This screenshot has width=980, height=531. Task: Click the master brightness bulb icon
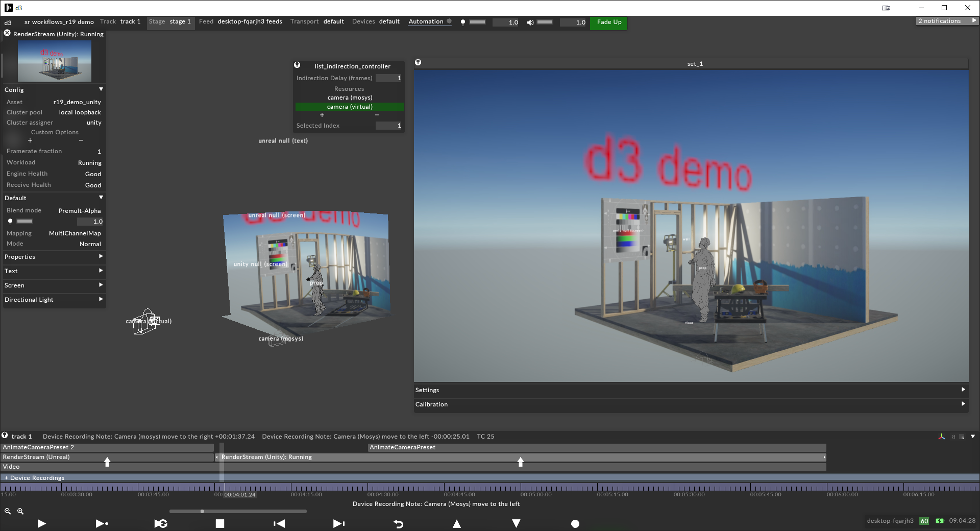[x=463, y=22]
